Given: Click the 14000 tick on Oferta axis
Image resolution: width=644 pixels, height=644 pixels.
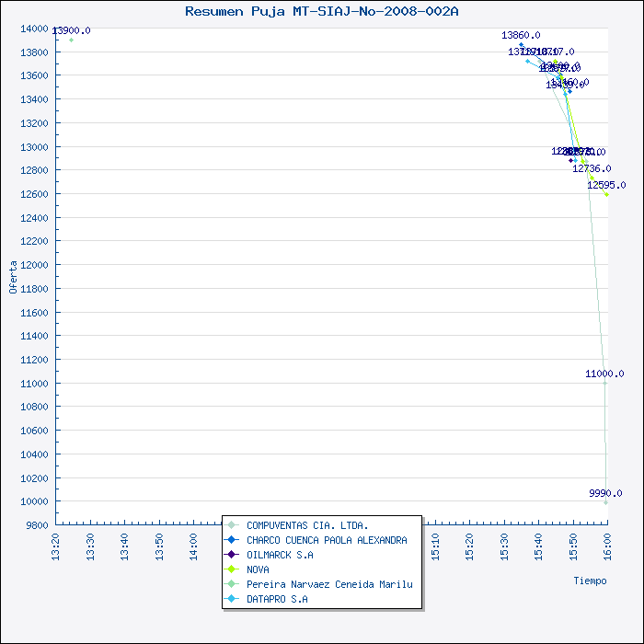Looking at the screenshot, I should pyautogui.click(x=33, y=29).
